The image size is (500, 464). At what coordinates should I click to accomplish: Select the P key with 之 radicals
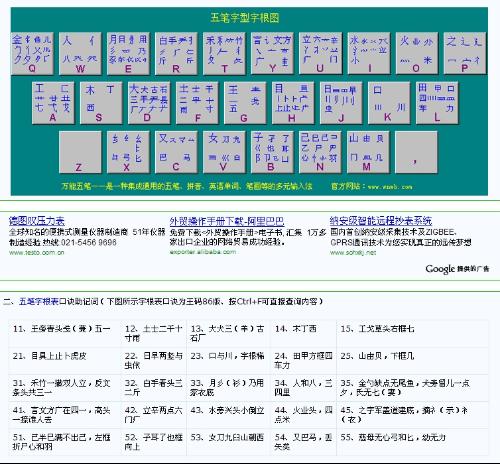click(465, 53)
